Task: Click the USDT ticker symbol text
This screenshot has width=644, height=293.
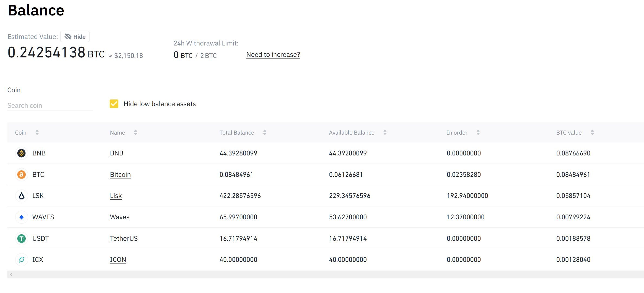Action: pyautogui.click(x=40, y=239)
